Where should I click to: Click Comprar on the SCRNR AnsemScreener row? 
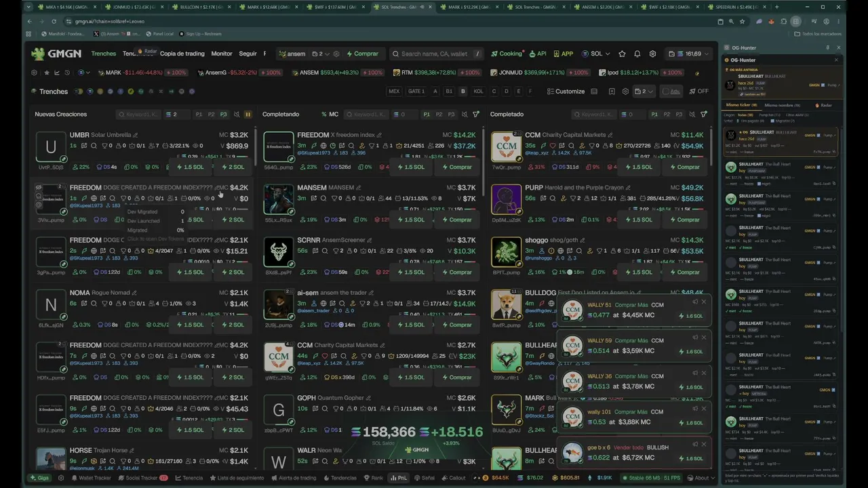point(456,272)
